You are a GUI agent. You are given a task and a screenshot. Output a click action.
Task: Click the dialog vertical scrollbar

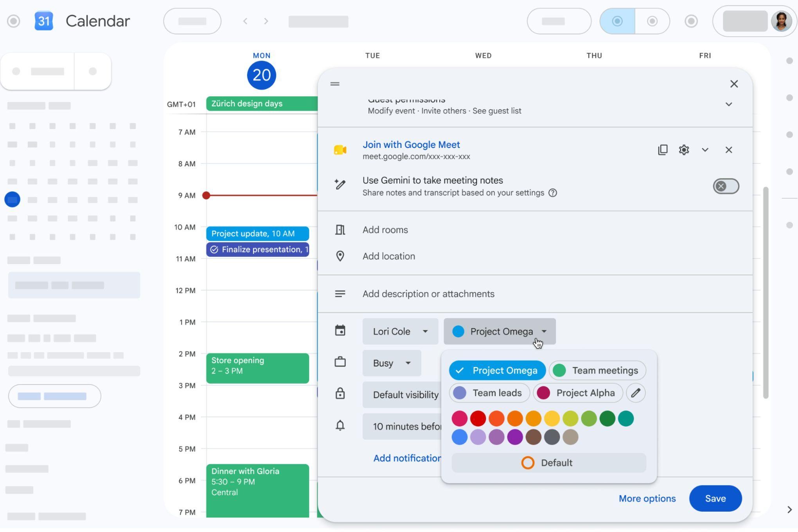click(x=766, y=293)
